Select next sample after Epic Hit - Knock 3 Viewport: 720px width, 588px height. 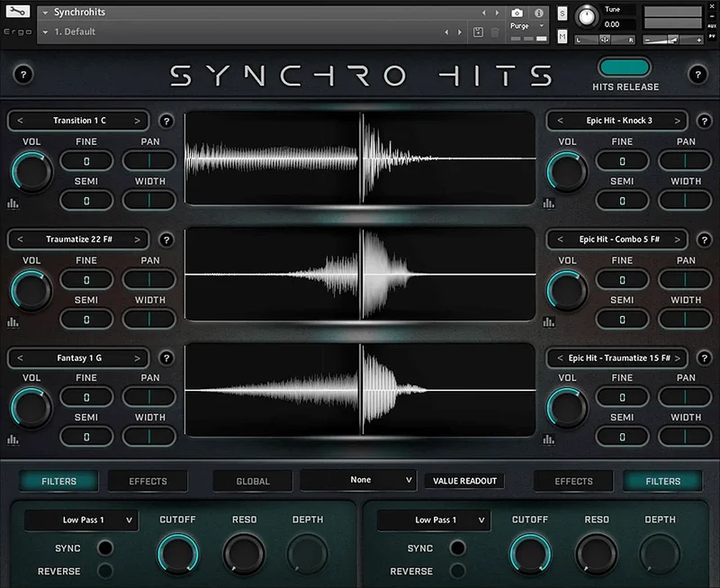coord(678,121)
